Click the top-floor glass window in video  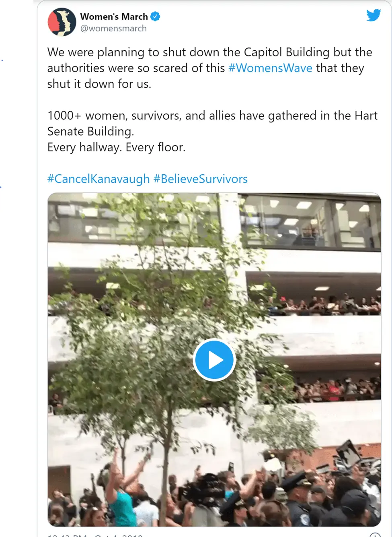pos(310,221)
